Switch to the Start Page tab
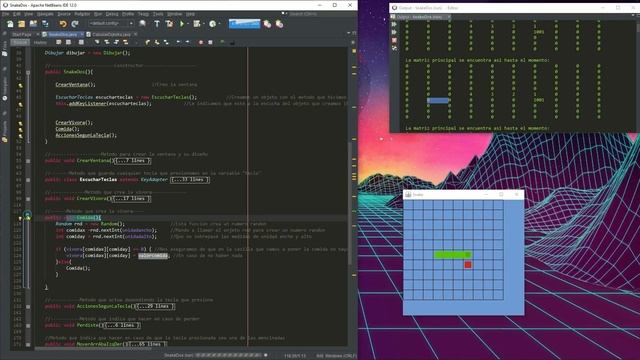Viewport: 640px width, 360px height. pos(22,35)
